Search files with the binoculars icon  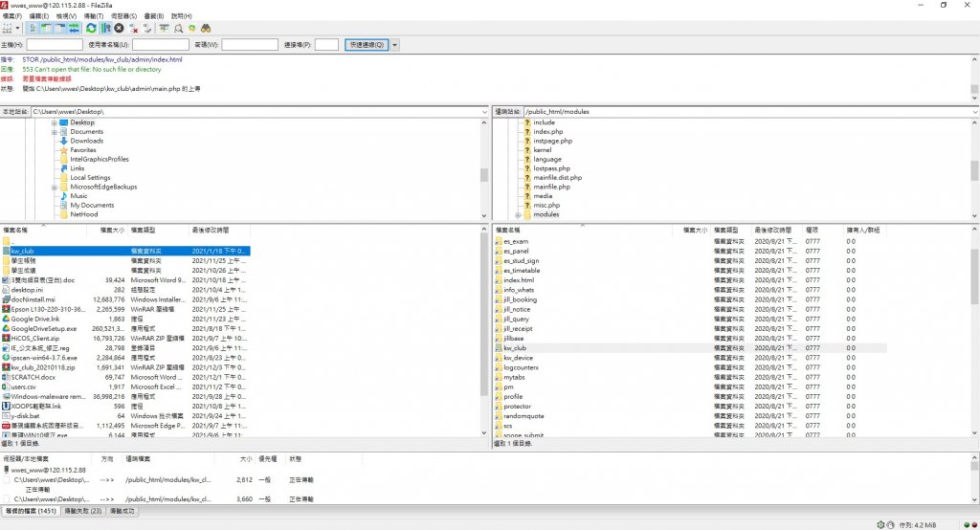pos(206,28)
